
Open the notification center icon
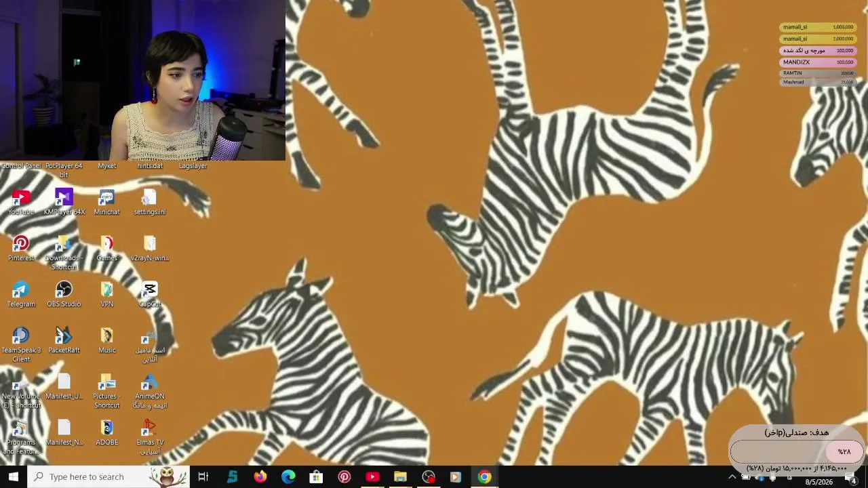(851, 480)
